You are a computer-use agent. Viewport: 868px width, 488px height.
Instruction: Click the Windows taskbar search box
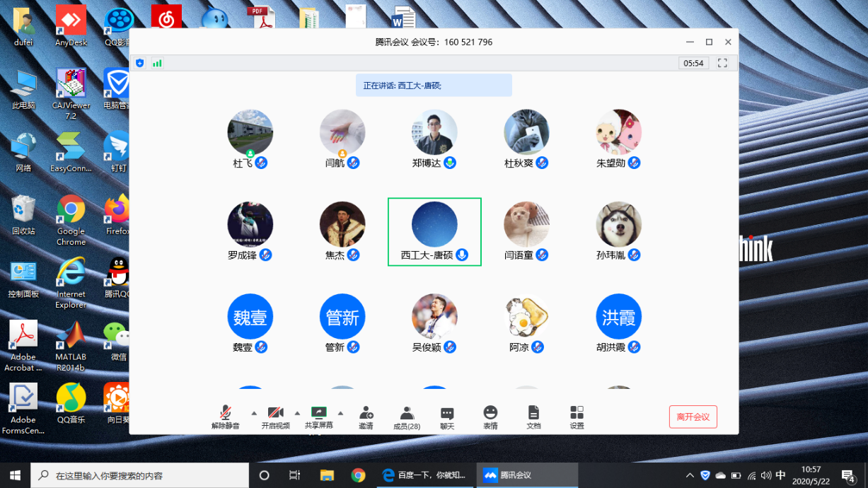click(141, 475)
